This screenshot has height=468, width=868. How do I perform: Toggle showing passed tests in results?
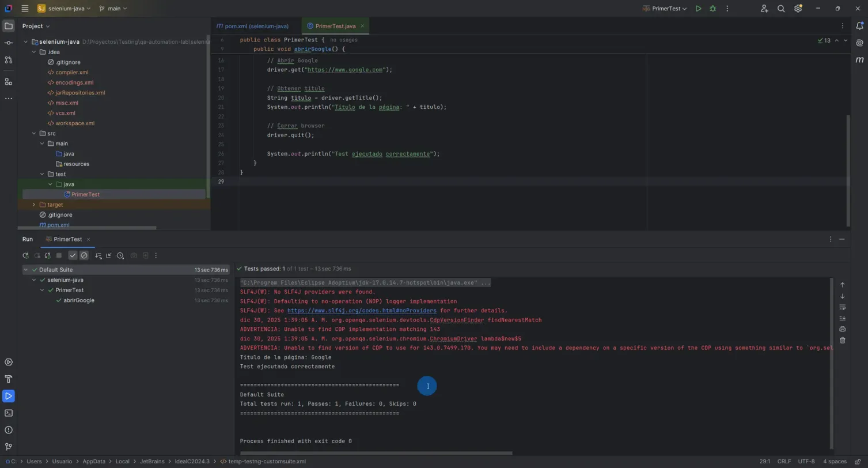click(73, 255)
